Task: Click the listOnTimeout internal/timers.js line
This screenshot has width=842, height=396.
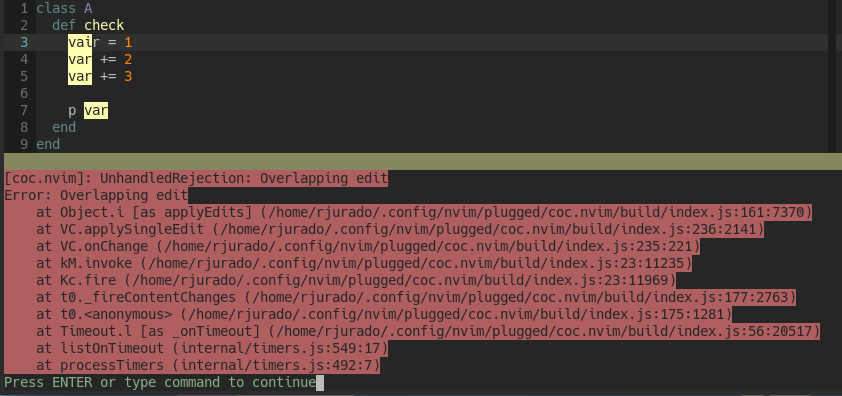Action: pyautogui.click(x=212, y=348)
